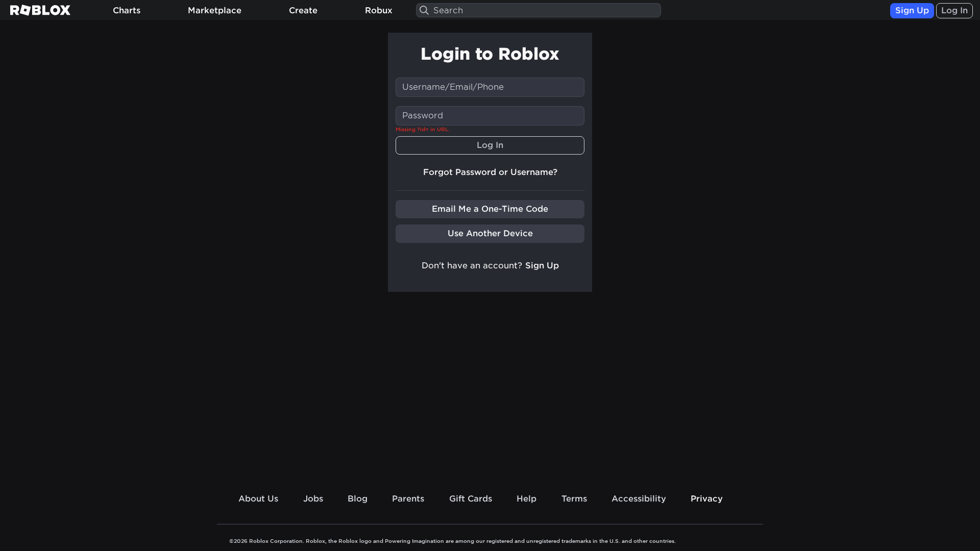Open the Parents footer link
Viewport: 980px width, 551px height.
point(408,499)
